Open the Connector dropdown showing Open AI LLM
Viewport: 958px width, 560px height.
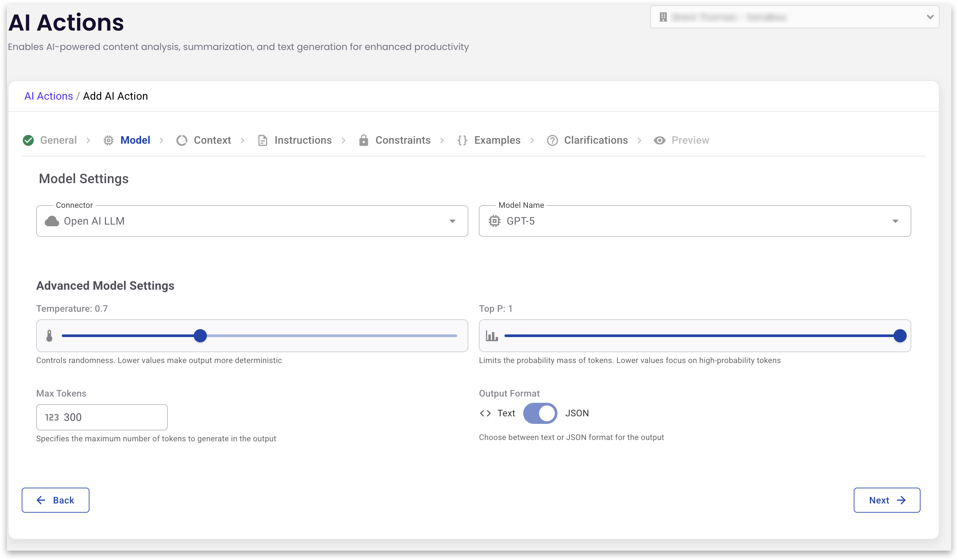tap(252, 221)
